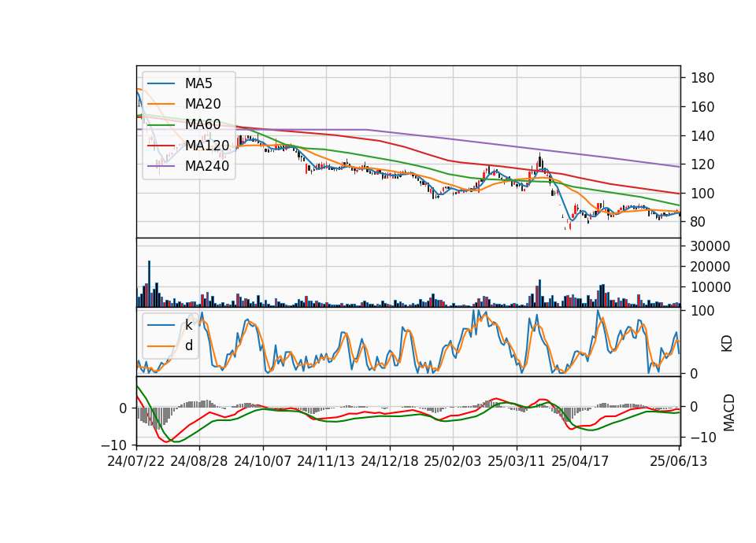Click the KD axis title

point(727,343)
